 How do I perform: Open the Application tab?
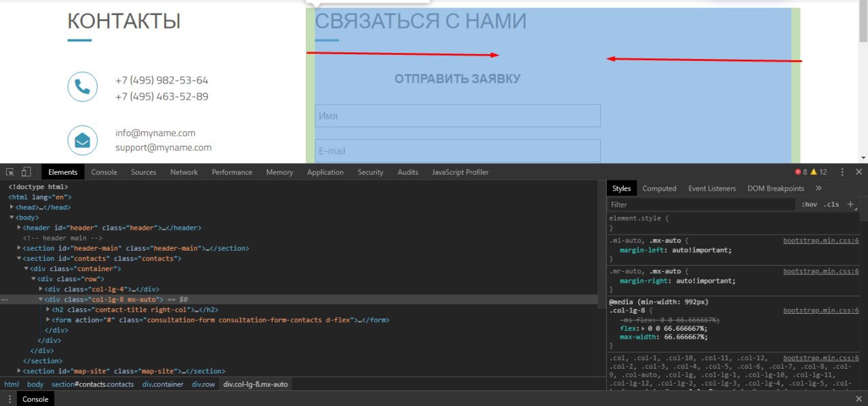click(x=325, y=172)
